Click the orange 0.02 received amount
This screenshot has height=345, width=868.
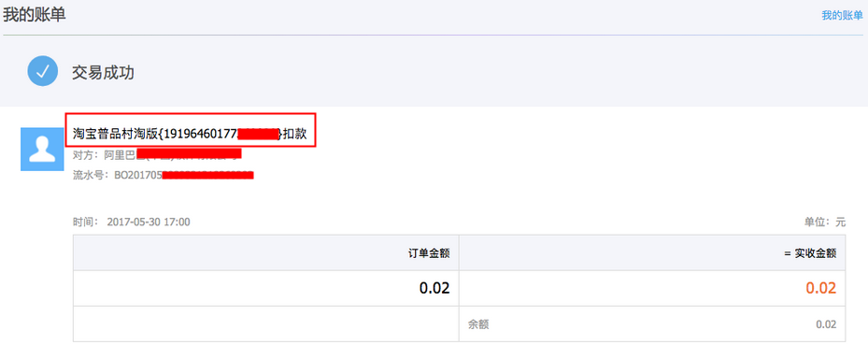pos(821,288)
